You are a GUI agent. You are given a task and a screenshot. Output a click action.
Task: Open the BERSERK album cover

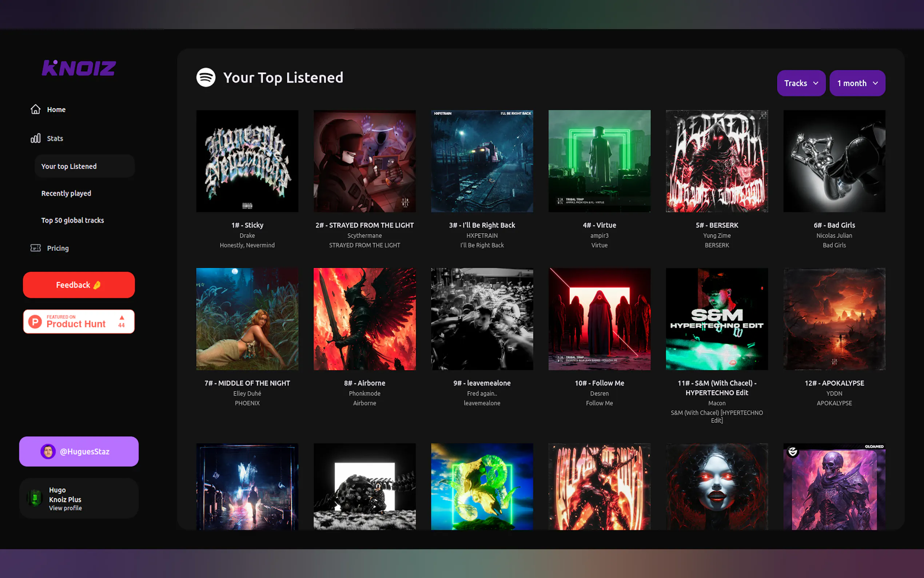(717, 161)
